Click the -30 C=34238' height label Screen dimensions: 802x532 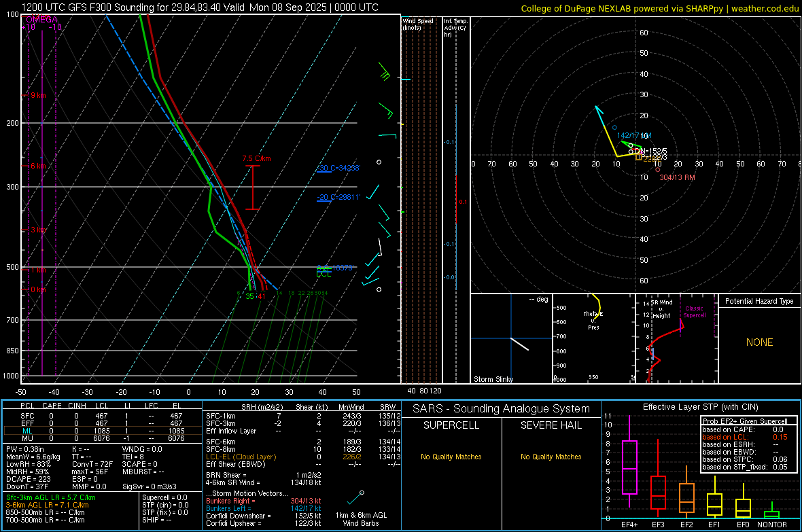(x=338, y=168)
